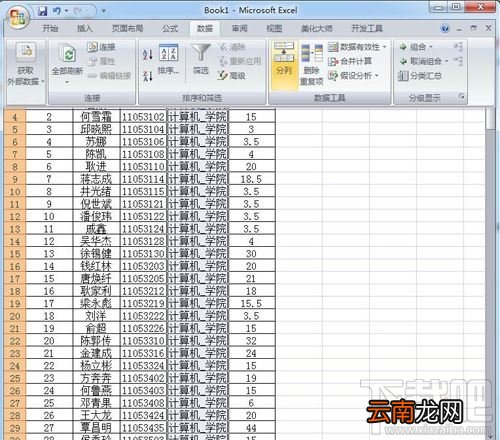Redo the action in quick access toolbar

pyautogui.click(x=78, y=11)
